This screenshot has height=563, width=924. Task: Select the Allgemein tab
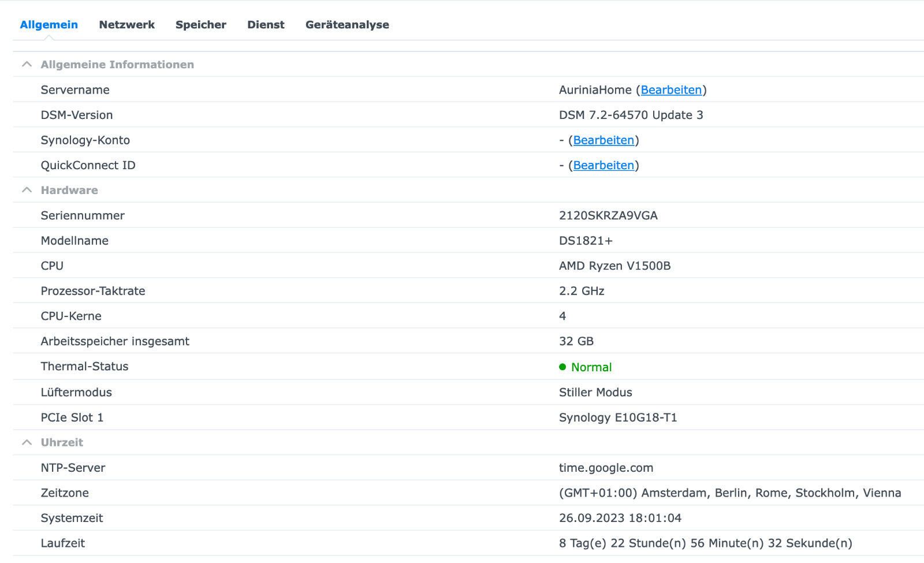[x=49, y=24]
